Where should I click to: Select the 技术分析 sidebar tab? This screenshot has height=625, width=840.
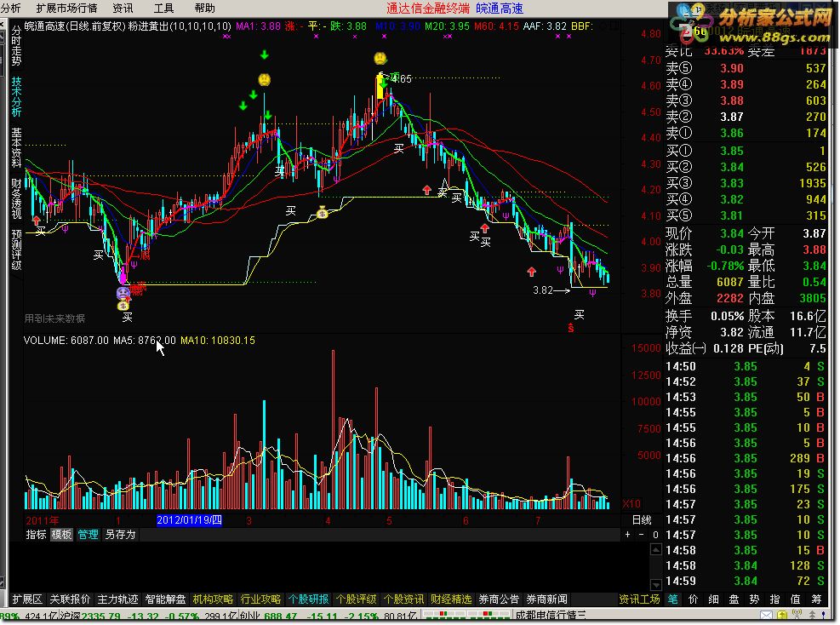click(x=16, y=96)
